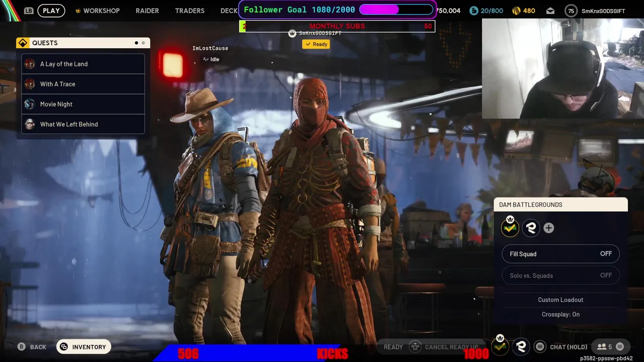This screenshot has width=644, height=362.
Task: Click the DAM BATTLEGROUNDS map header
Action: pyautogui.click(x=560, y=205)
